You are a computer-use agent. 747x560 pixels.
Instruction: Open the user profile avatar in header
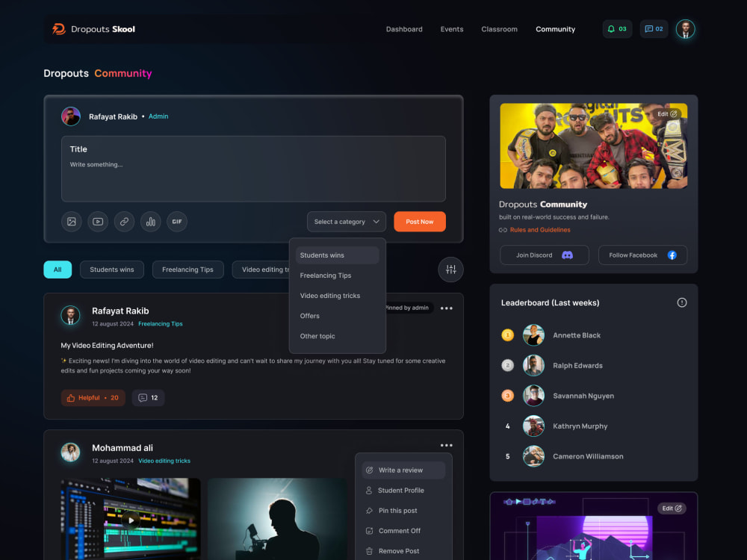tap(685, 29)
